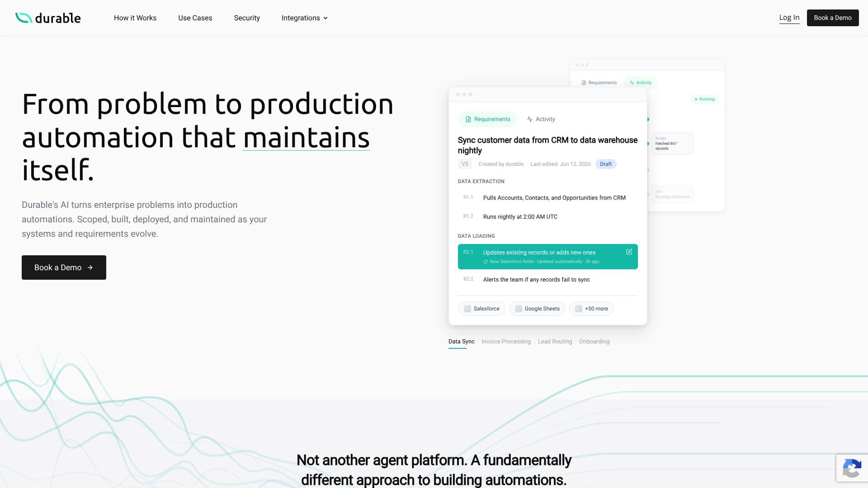The width and height of the screenshot is (868, 488).
Task: Click the Activity tab pulse icon
Action: pyautogui.click(x=530, y=119)
